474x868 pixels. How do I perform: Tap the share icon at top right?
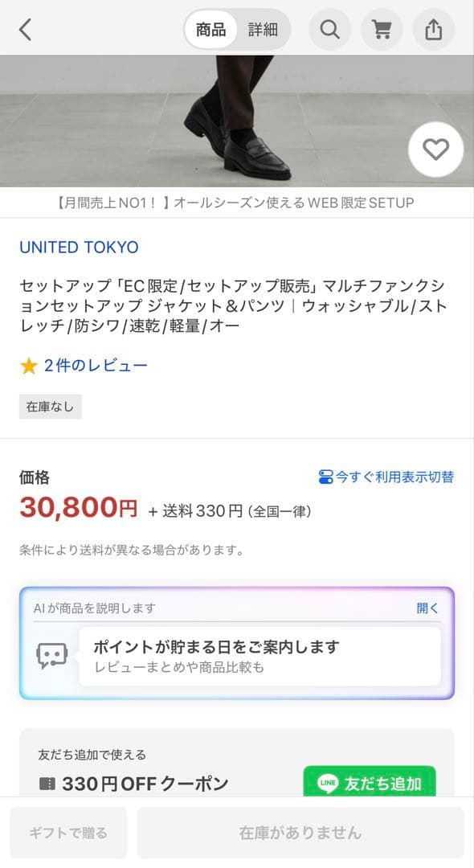(x=434, y=29)
